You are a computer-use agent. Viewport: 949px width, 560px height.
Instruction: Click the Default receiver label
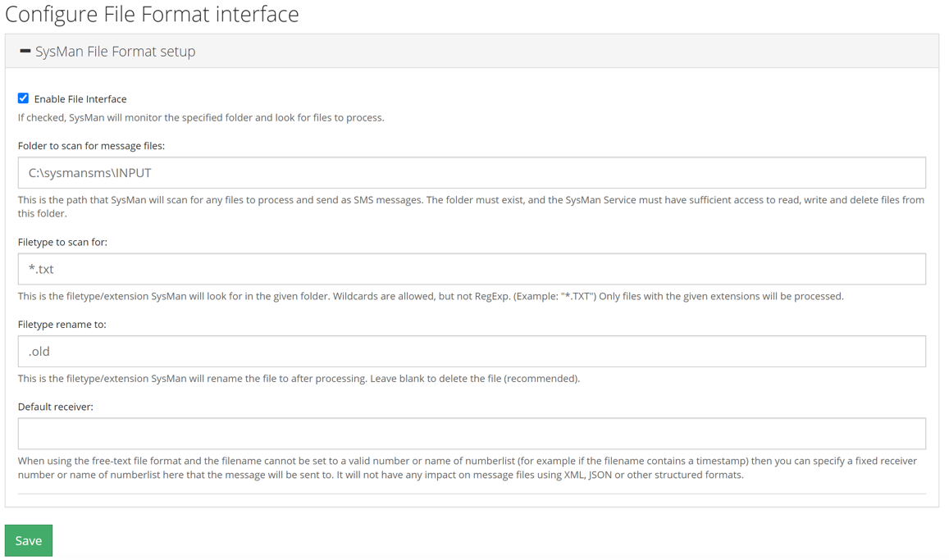pos(54,405)
